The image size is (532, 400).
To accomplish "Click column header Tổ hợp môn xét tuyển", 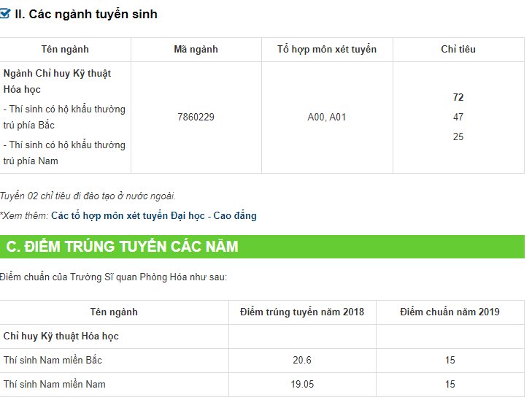I will coord(327,50).
